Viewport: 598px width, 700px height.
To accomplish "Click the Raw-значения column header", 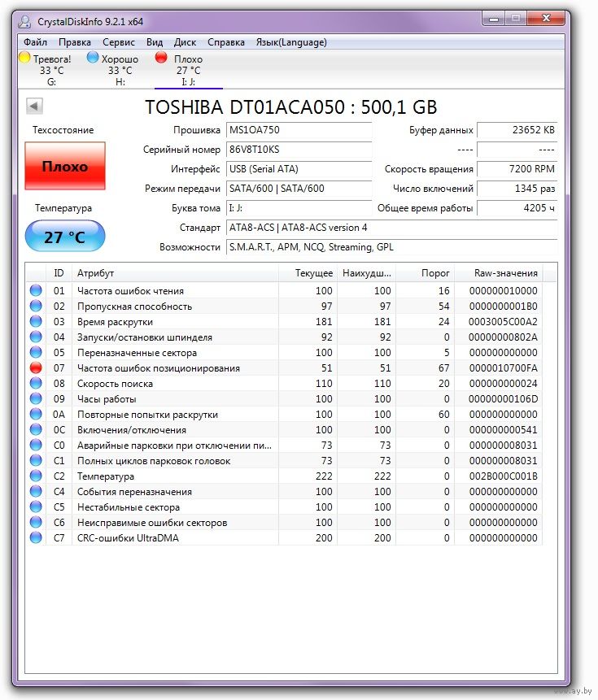I will 499,273.
